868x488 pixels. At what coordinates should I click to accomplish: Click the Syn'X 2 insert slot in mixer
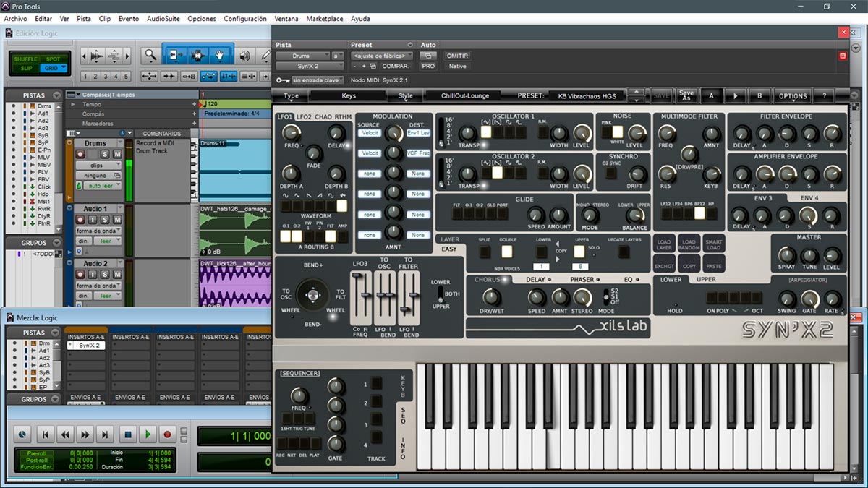click(85, 346)
